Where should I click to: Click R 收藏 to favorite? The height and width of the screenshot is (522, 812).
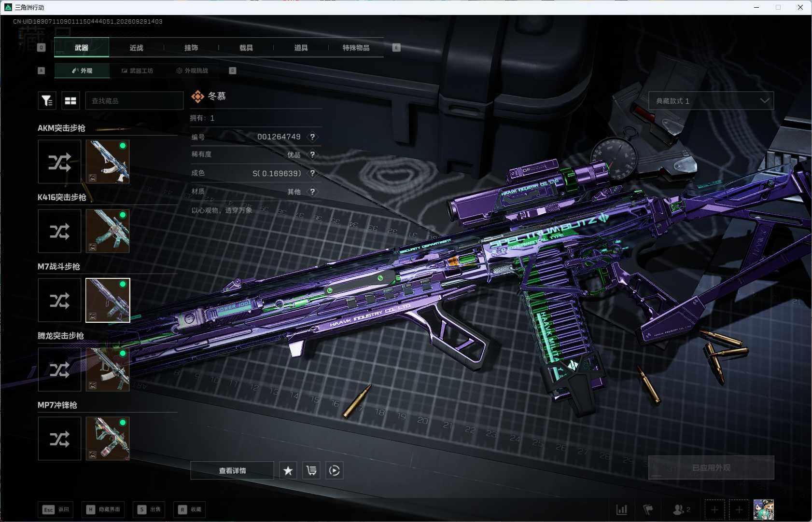tap(189, 509)
